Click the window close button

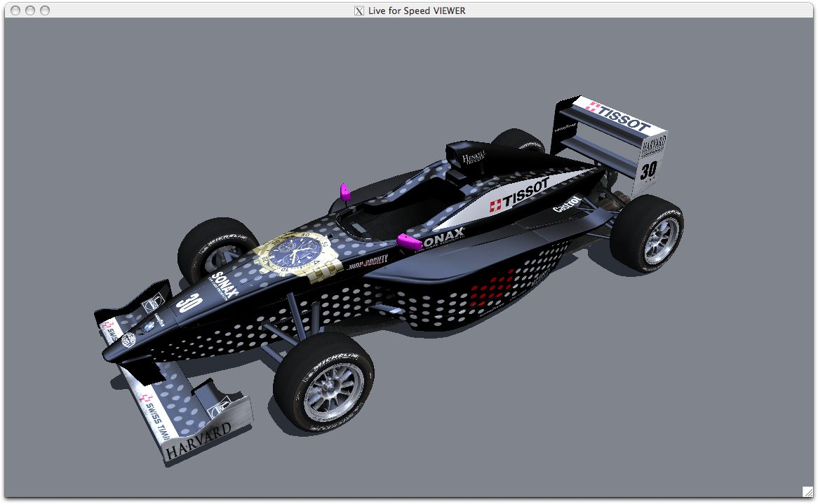pyautogui.click(x=15, y=11)
